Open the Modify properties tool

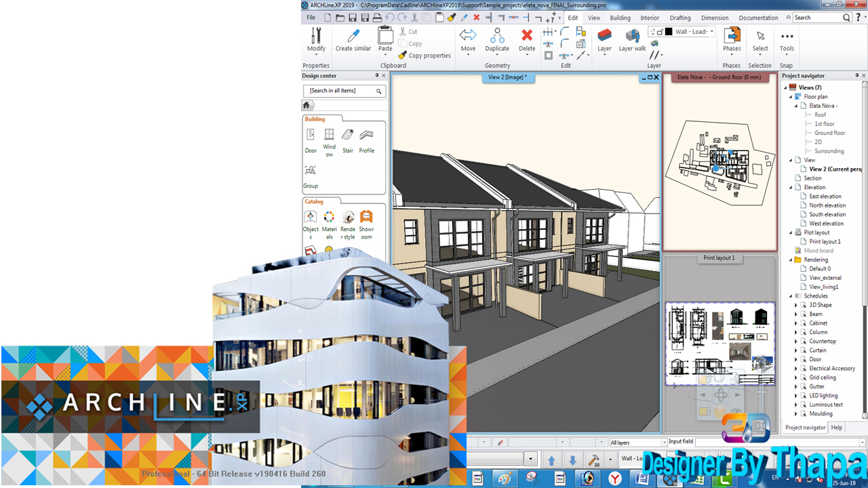point(316,39)
